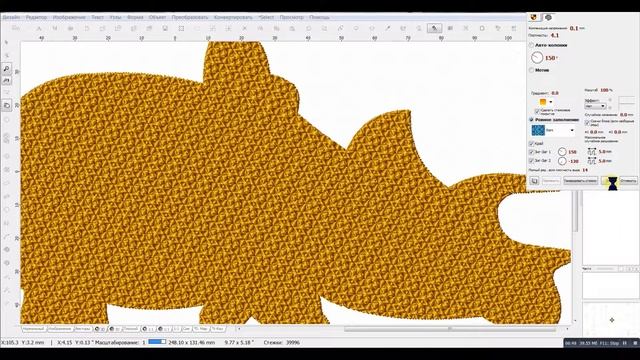Open the Дизайн menu
This screenshot has height=360, width=640.
[x=11, y=17]
